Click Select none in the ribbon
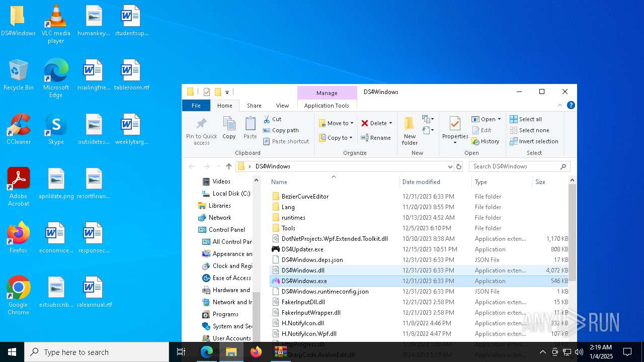Screen dimensions: 644x362 (x=529, y=130)
